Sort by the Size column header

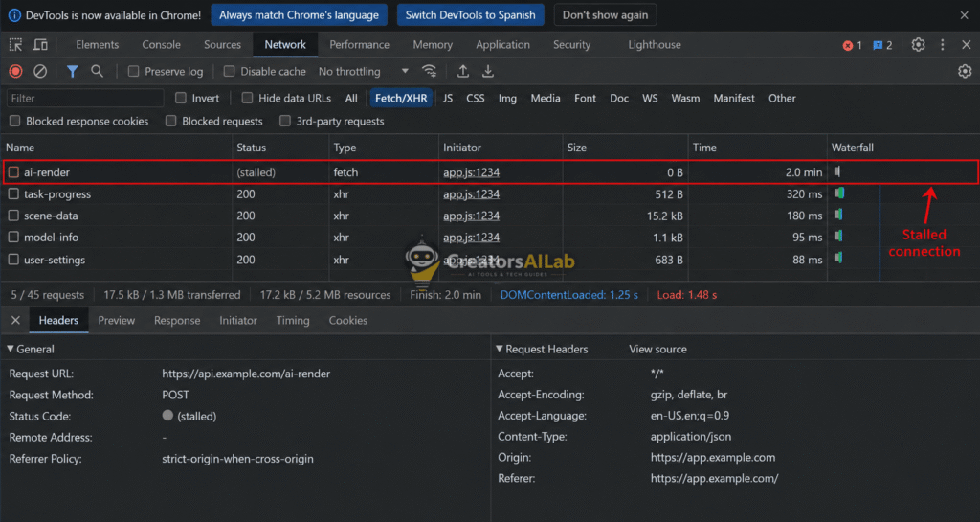[x=625, y=148]
